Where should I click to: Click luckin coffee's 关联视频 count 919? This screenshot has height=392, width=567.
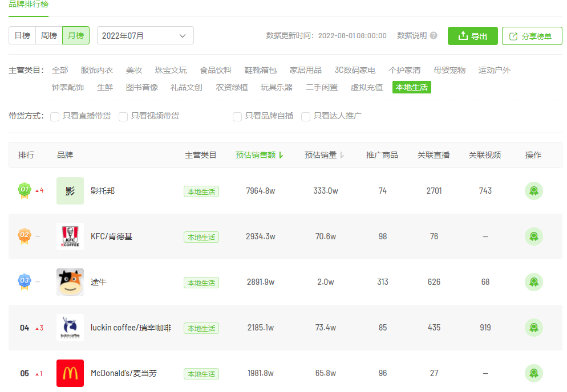(x=485, y=327)
